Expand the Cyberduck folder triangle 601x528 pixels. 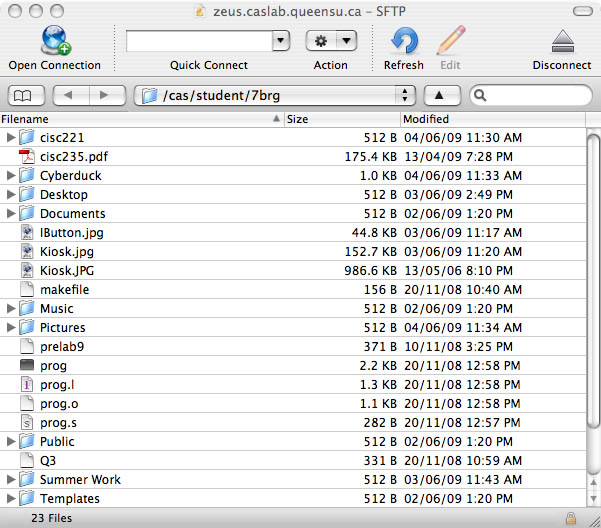(x=11, y=175)
